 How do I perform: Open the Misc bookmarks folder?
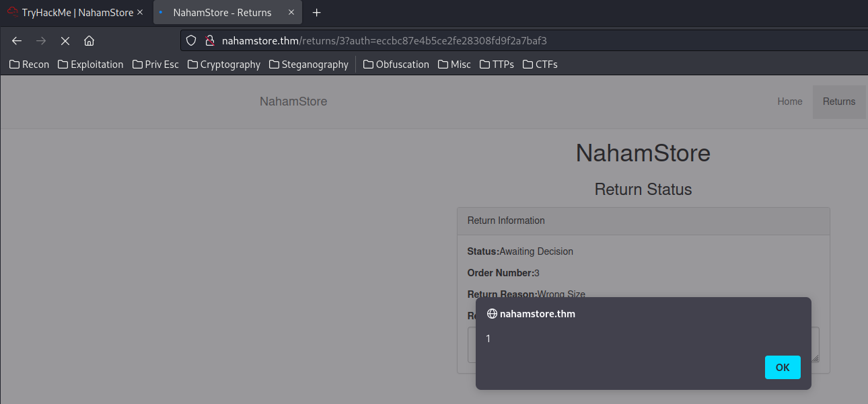point(454,65)
